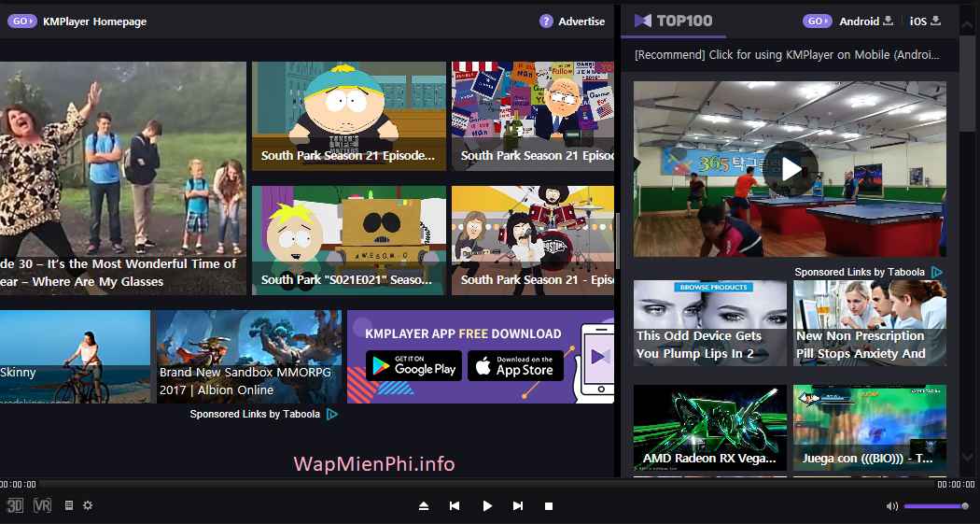Toggle VR mode button

43,505
